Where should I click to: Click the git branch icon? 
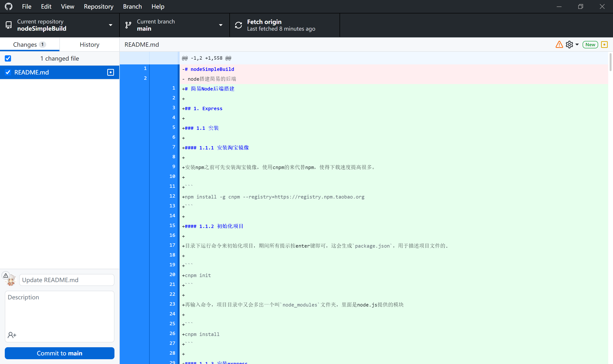(x=128, y=25)
